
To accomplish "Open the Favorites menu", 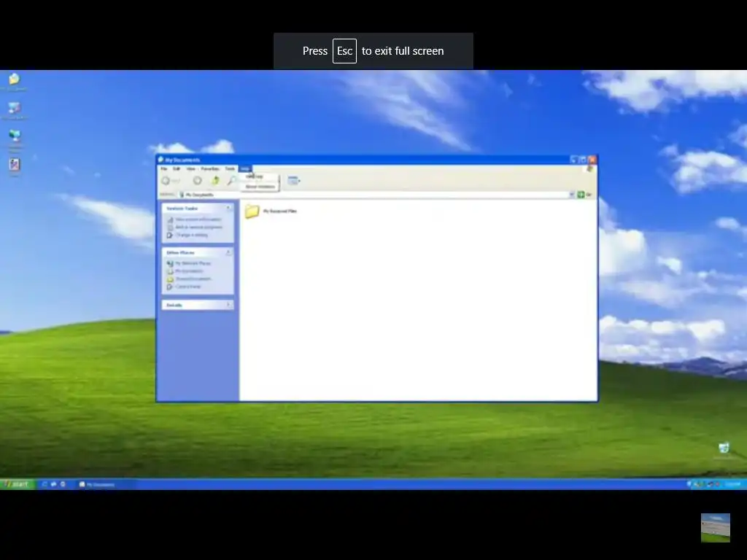I will (209, 168).
